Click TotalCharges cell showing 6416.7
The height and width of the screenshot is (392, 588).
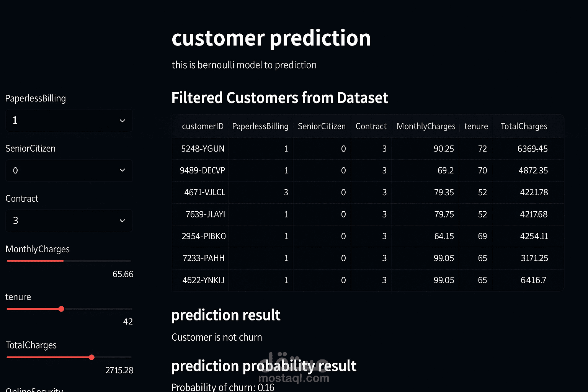[533, 280]
